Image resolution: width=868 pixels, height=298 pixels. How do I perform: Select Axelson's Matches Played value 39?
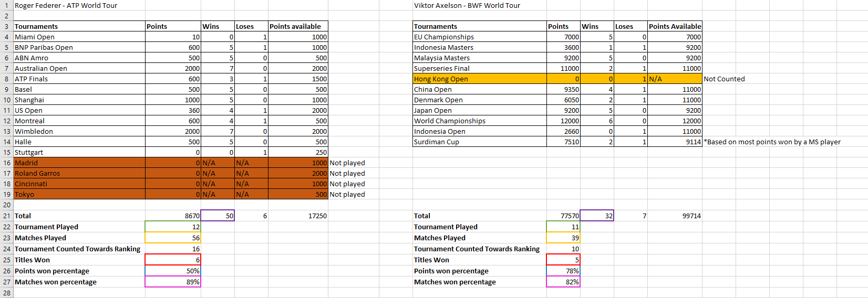tap(563, 238)
